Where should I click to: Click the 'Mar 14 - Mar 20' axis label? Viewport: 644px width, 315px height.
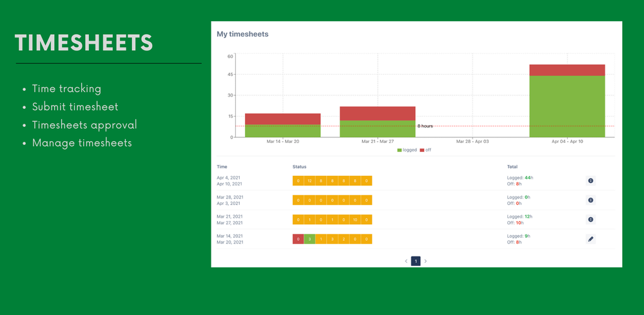tap(282, 142)
